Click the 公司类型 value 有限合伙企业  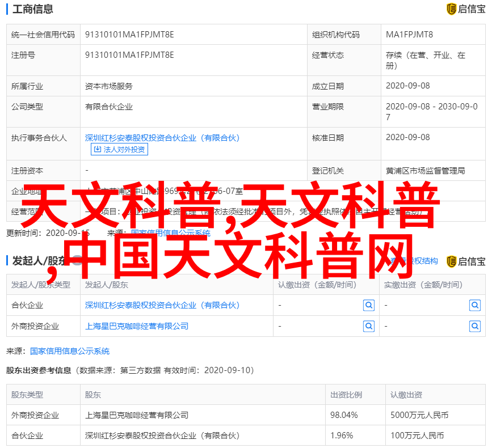pyautogui.click(x=109, y=107)
